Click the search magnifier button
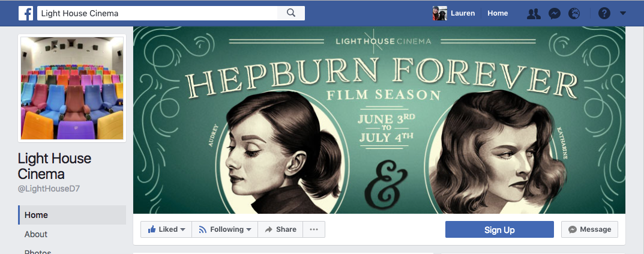Screen dimensions: 644x254 pyautogui.click(x=291, y=13)
